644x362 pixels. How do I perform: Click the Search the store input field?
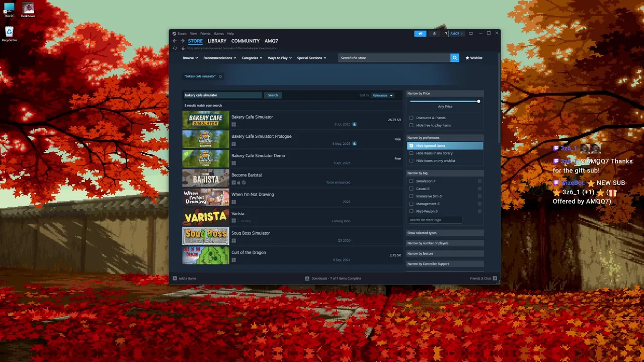pyautogui.click(x=394, y=58)
